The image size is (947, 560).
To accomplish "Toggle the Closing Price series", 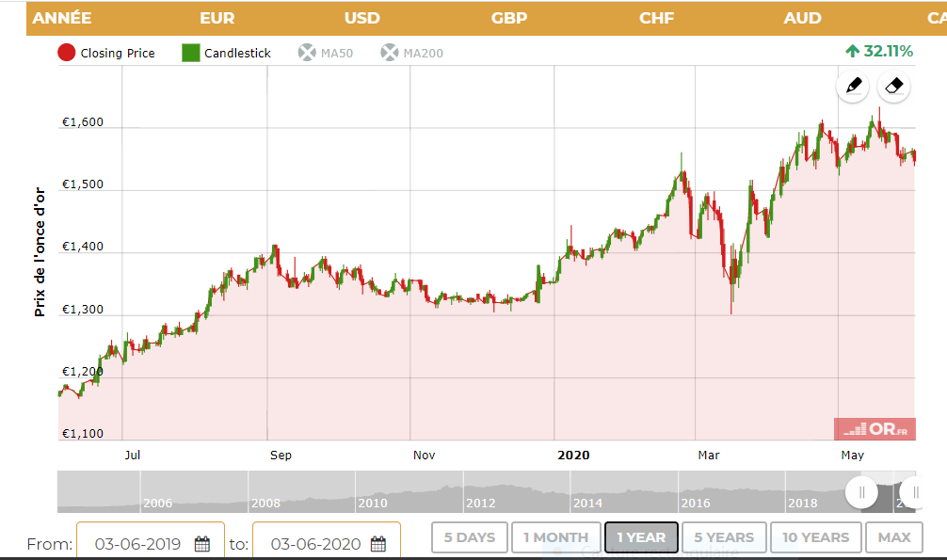I will click(106, 53).
